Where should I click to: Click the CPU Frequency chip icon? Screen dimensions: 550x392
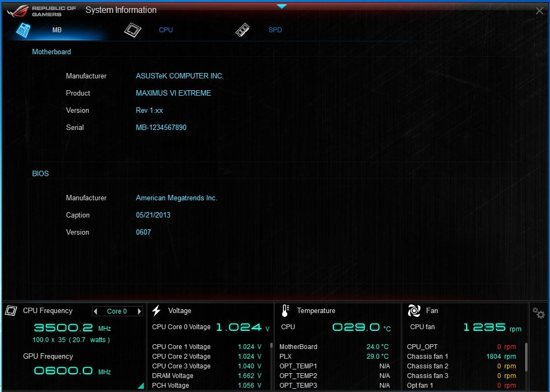[x=11, y=310]
